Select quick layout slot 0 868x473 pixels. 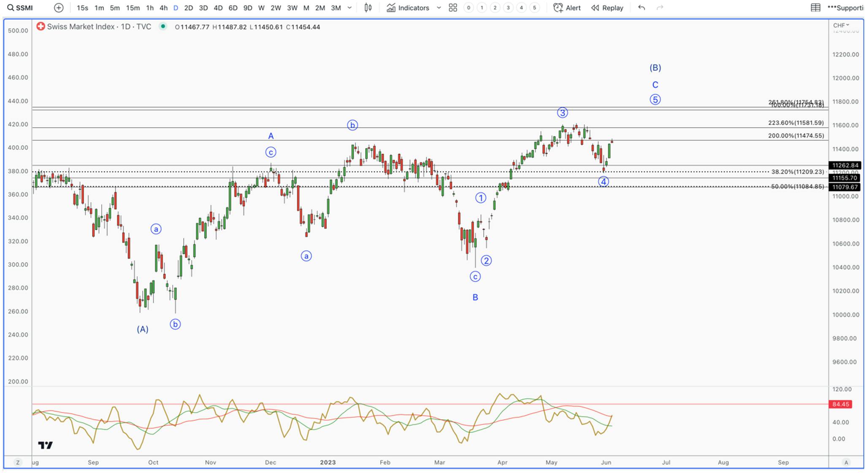[469, 8]
